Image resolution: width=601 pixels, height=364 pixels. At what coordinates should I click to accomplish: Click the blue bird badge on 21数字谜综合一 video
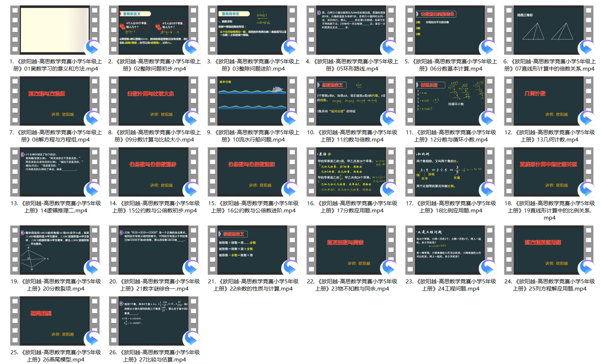coord(191,268)
